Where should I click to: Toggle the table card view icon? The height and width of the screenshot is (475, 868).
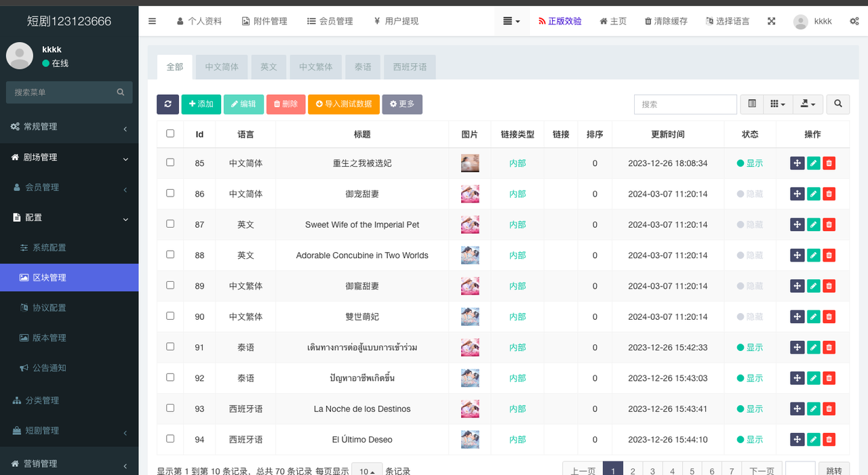pos(752,104)
